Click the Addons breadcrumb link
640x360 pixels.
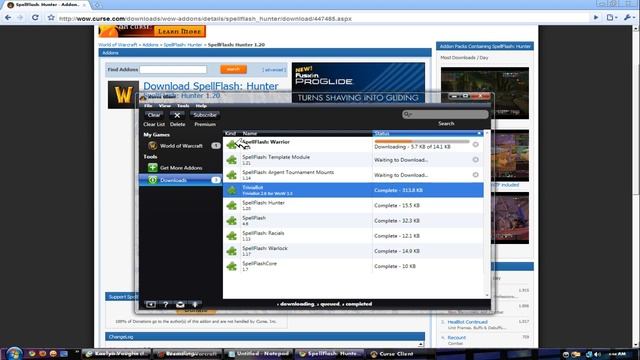(150, 45)
